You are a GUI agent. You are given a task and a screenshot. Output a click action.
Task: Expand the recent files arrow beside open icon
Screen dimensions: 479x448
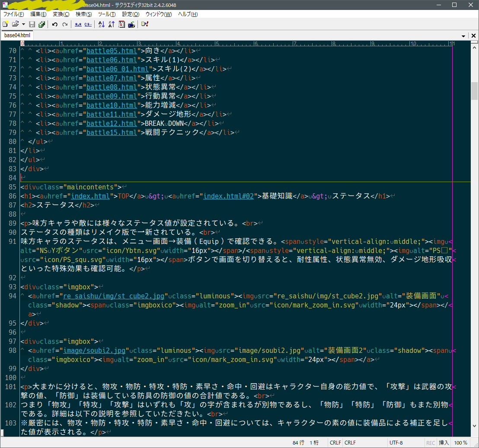click(23, 24)
